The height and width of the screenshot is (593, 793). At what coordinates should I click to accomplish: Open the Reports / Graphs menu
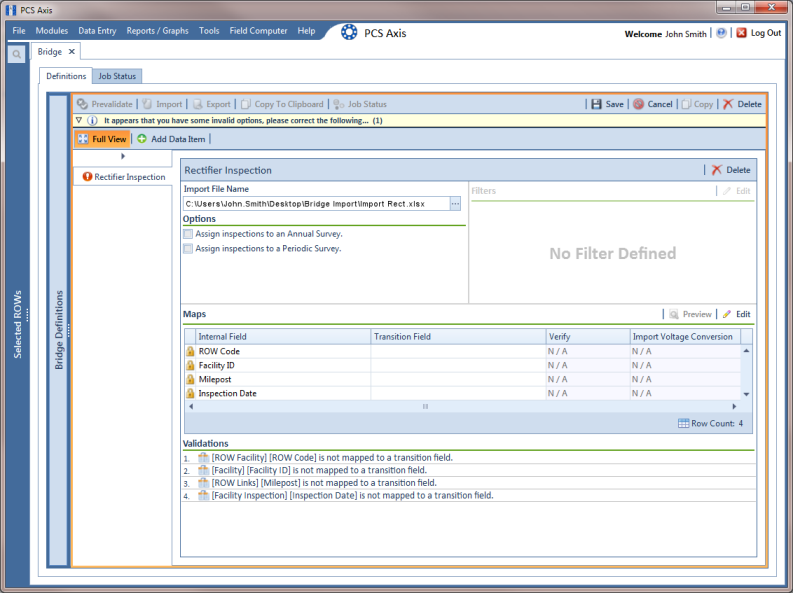[157, 31]
